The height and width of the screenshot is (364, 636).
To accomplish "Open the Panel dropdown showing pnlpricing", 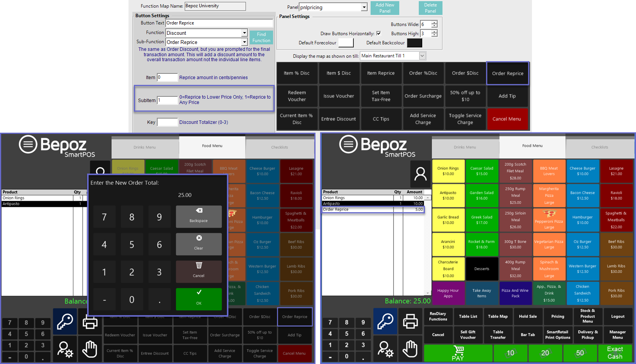I will click(364, 7).
